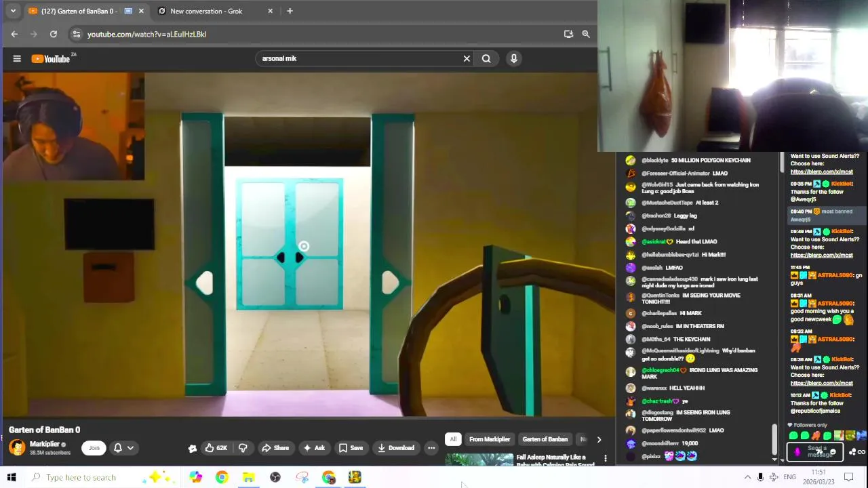Click the Send a message input box
This screenshot has height=488, width=868.
click(814, 451)
